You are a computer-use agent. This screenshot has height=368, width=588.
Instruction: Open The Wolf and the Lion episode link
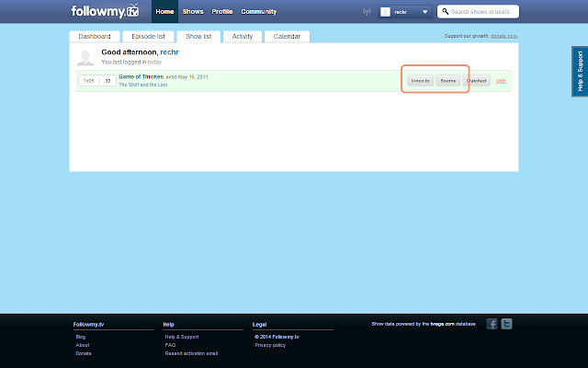(x=143, y=85)
